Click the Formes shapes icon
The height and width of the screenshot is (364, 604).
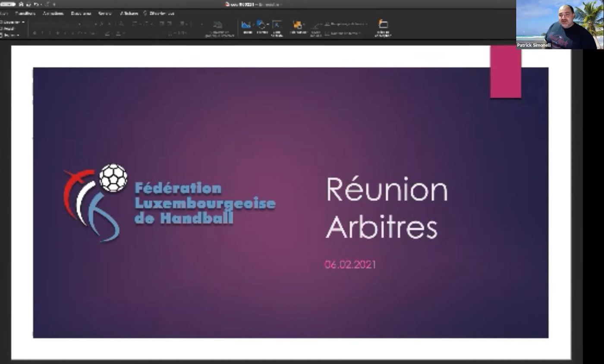pyautogui.click(x=261, y=27)
